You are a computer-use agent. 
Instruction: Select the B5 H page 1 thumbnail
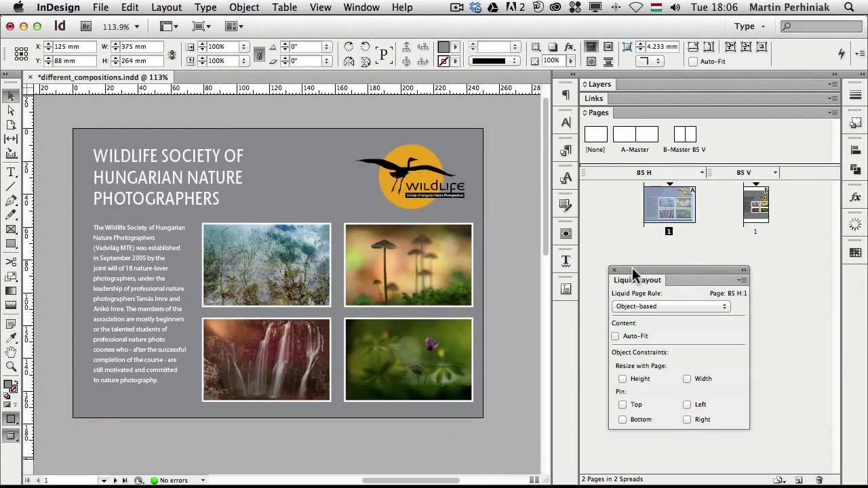[x=669, y=205]
